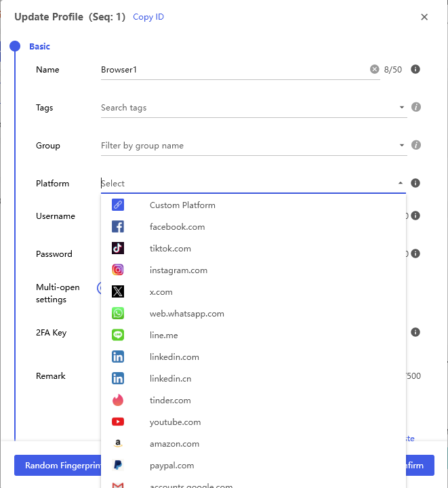The height and width of the screenshot is (488, 448).
Task: Expand the Tags dropdown arrow
Action: point(402,107)
